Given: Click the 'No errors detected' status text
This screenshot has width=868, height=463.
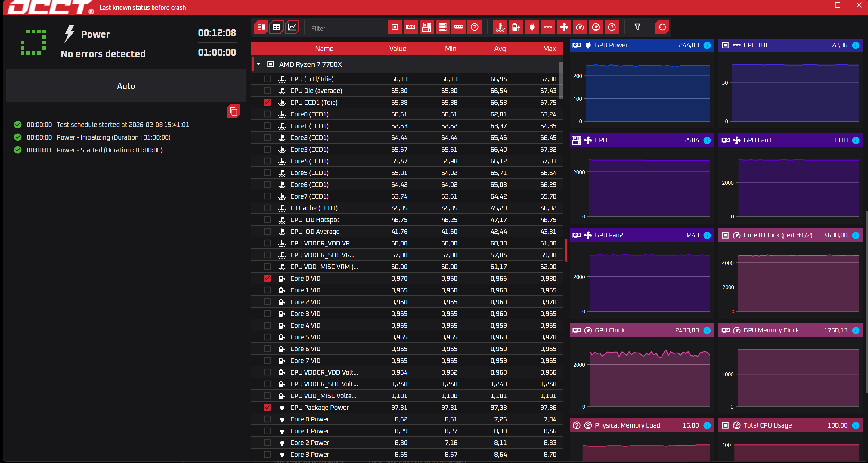Looking at the screenshot, I should pos(103,54).
